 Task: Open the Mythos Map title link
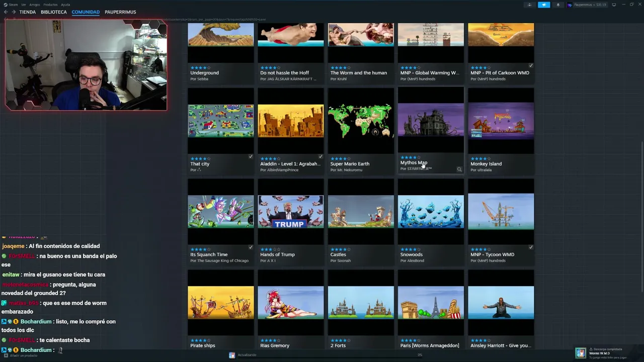414,162
